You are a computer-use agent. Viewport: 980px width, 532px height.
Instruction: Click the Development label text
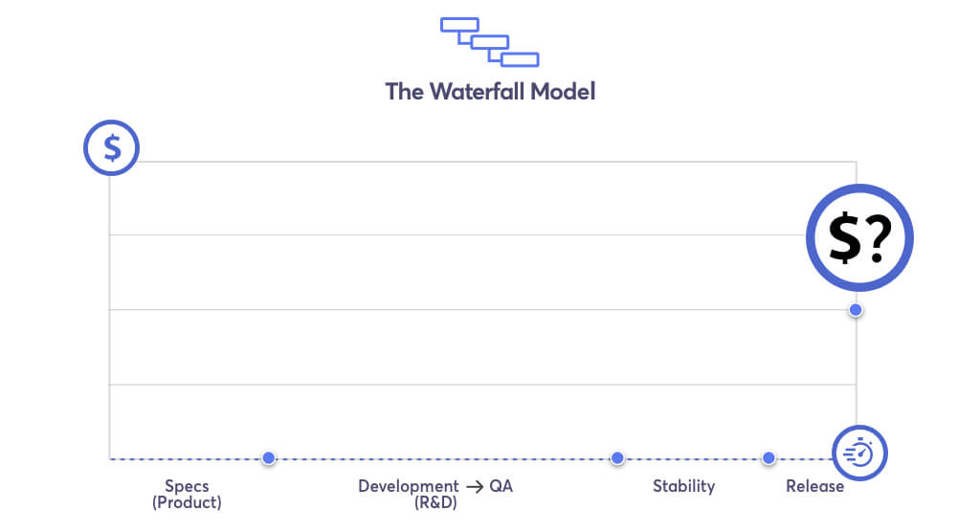click(408, 486)
